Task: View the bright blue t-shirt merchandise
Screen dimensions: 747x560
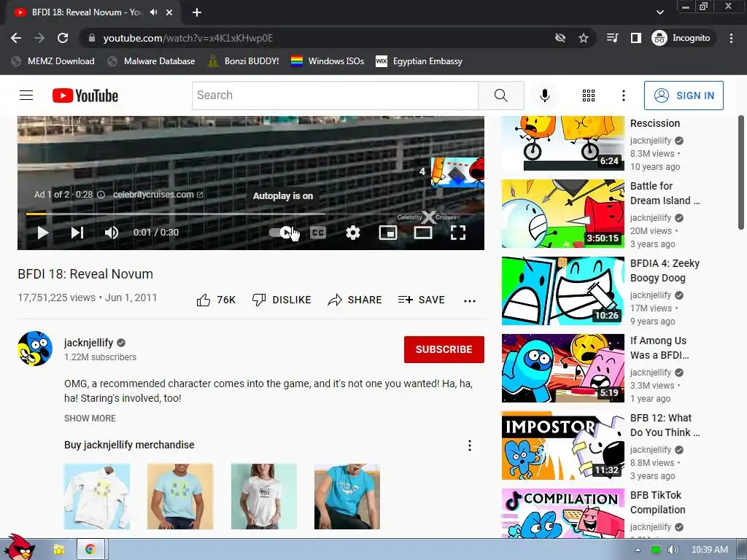Action: point(347,496)
